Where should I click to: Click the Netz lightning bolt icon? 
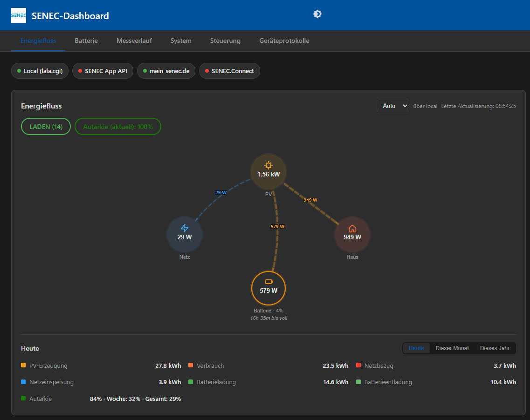[x=185, y=228]
